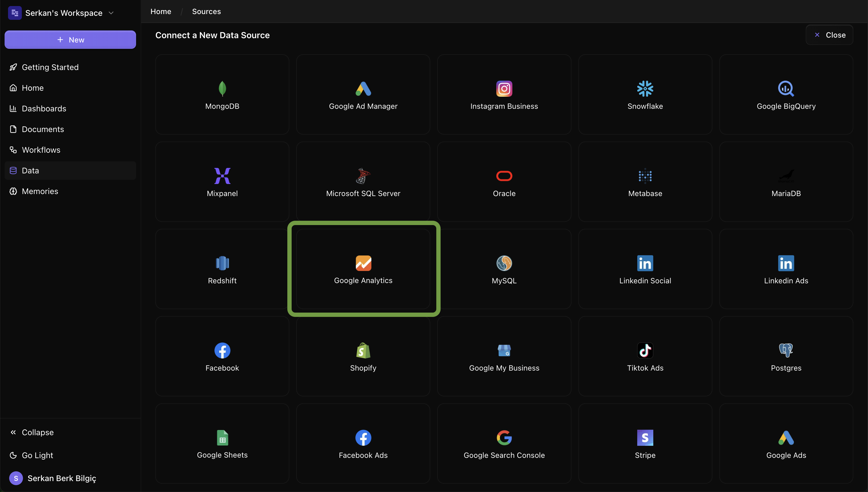Screen dimensions: 868x492
Task: Go to Home in the sidebar
Action: 70,88
